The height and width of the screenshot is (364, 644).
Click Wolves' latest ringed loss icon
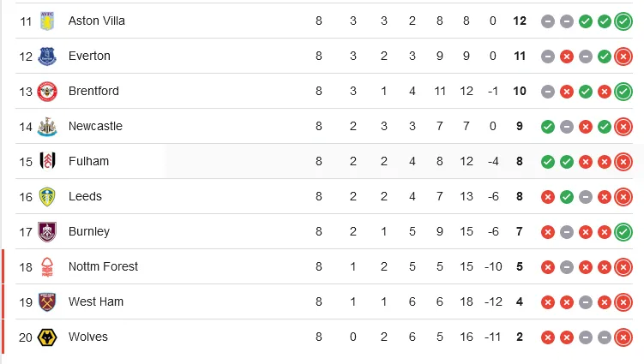tap(623, 337)
